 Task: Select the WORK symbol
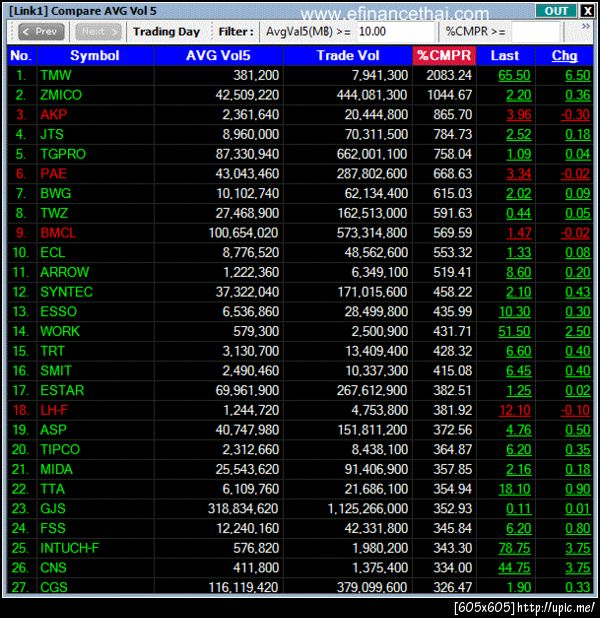coord(60,331)
